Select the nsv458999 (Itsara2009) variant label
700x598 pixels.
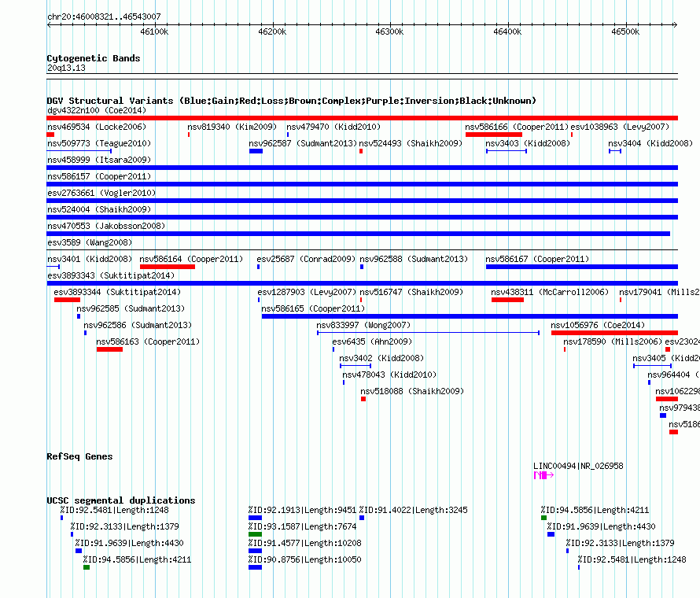(99, 160)
